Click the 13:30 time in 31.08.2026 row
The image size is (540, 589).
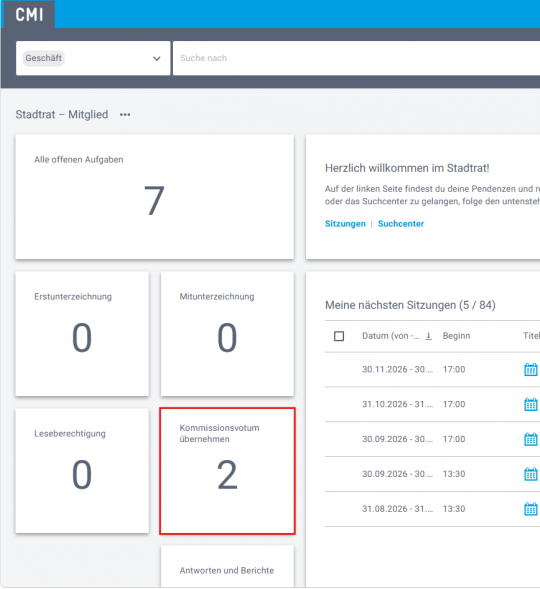point(454,509)
